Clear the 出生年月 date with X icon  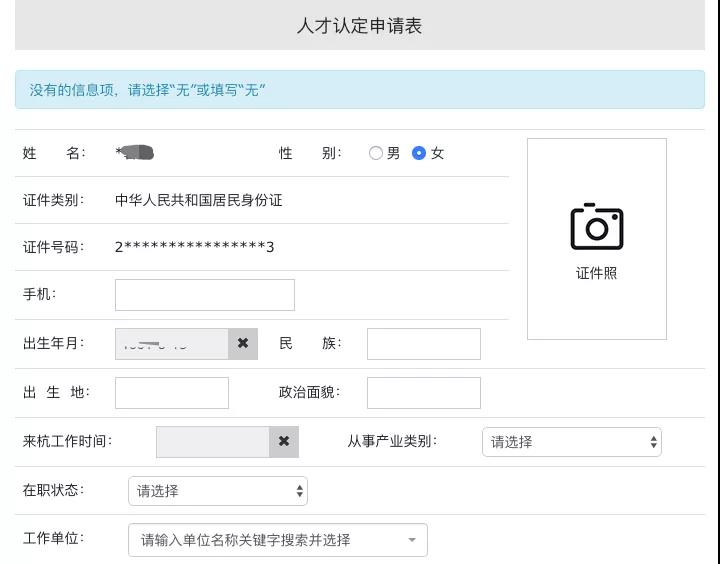tap(243, 344)
